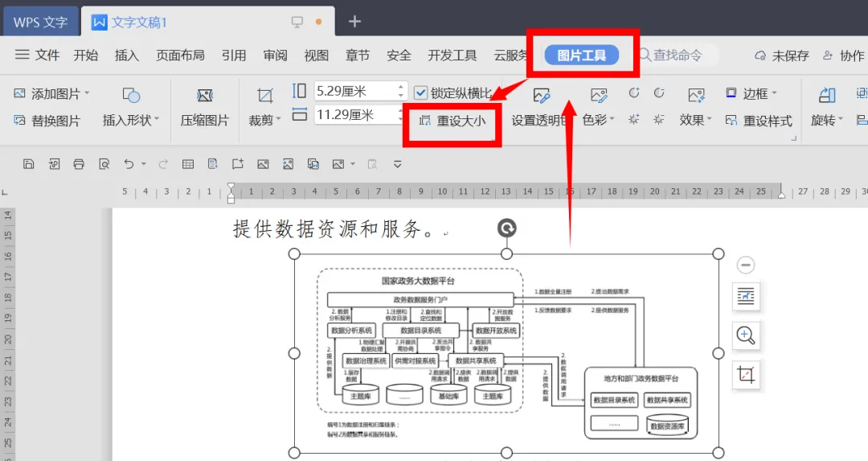
Task: Open the Color (色彩) dropdown
Action: click(x=612, y=118)
